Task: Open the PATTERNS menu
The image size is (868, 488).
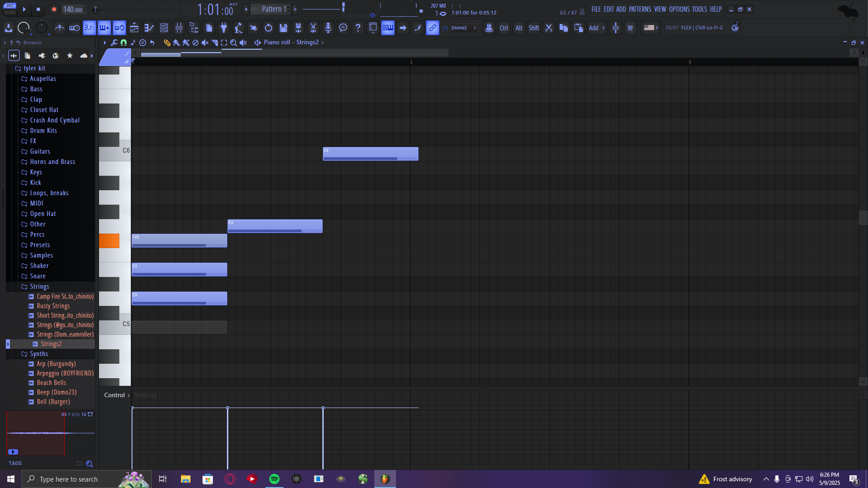Action: coord(640,9)
